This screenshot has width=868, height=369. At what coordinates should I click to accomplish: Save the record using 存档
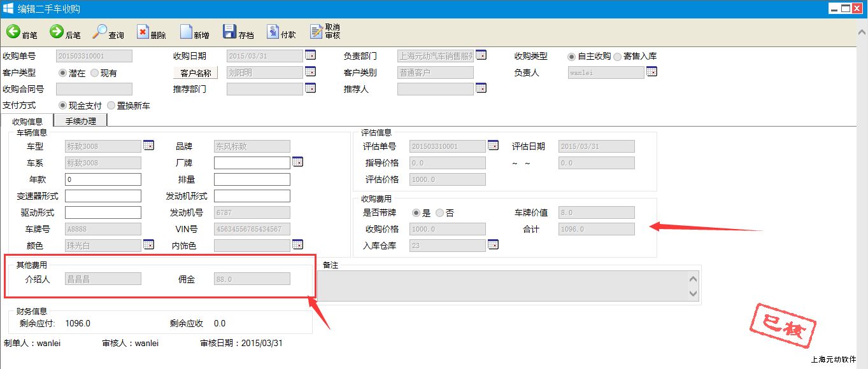tap(229, 32)
